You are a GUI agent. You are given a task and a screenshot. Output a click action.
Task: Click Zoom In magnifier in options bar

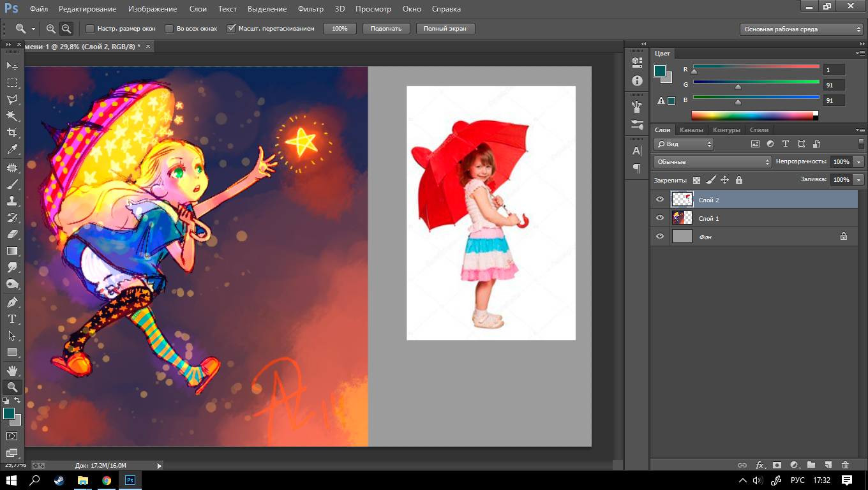tap(51, 29)
